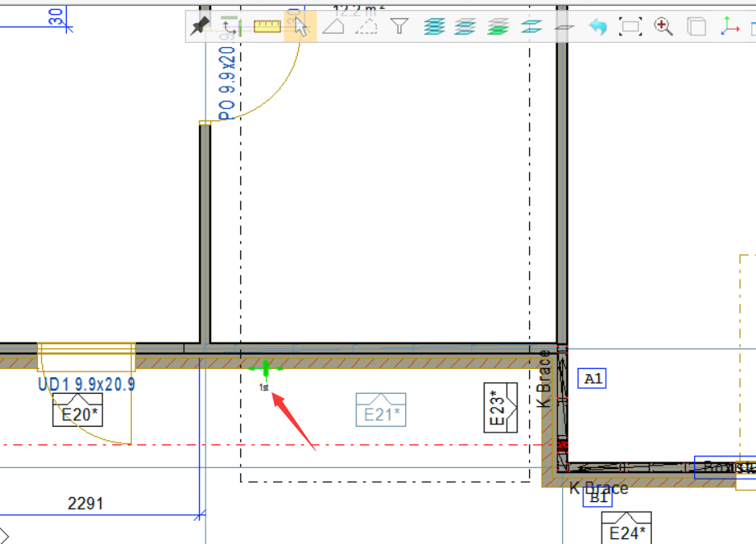Open the funnel filter tool

pyautogui.click(x=399, y=26)
